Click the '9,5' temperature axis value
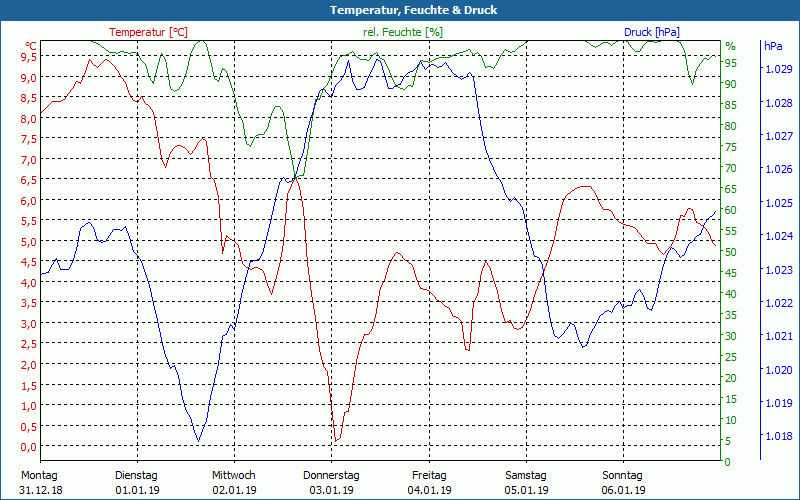Image resolution: width=800 pixels, height=500 pixels. point(29,57)
